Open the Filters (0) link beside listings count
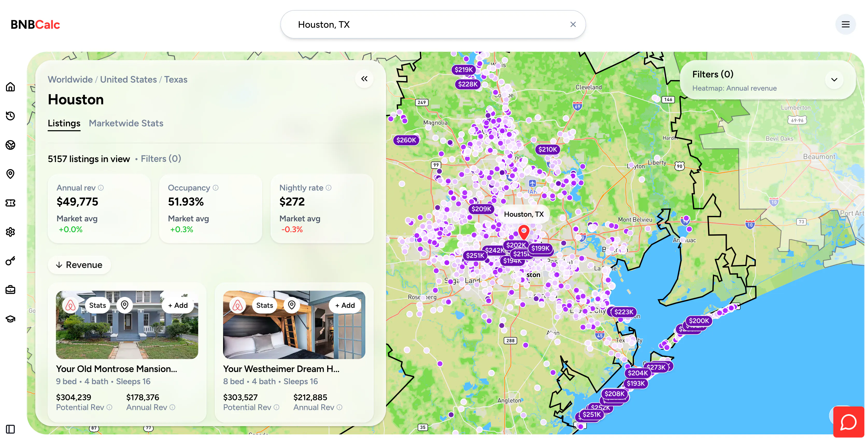The height and width of the screenshot is (438, 868). [161, 159]
